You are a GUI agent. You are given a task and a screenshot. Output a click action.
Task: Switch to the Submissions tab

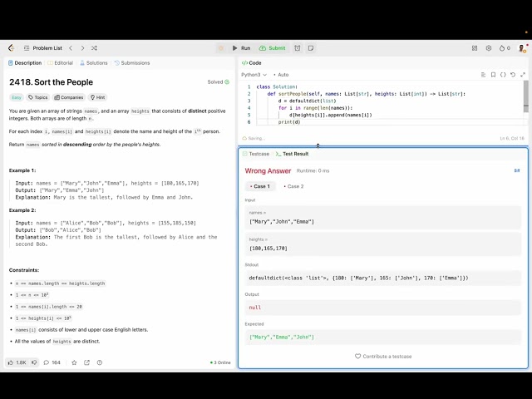tap(132, 63)
